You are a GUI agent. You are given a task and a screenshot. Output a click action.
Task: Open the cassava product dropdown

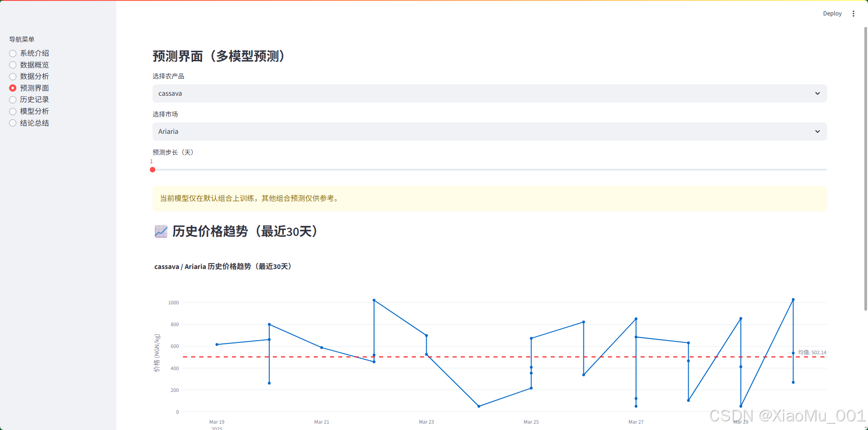pyautogui.click(x=489, y=93)
